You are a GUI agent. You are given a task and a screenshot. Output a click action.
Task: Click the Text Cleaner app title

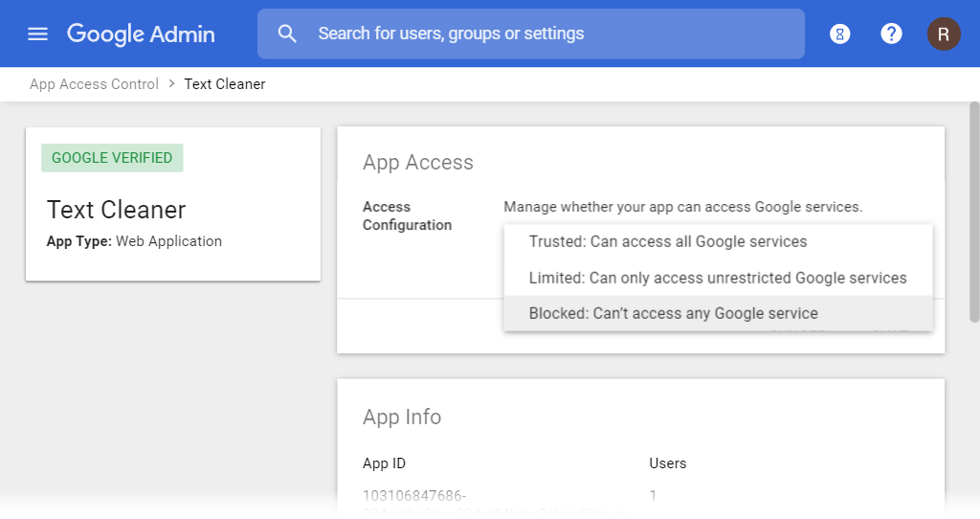click(116, 210)
